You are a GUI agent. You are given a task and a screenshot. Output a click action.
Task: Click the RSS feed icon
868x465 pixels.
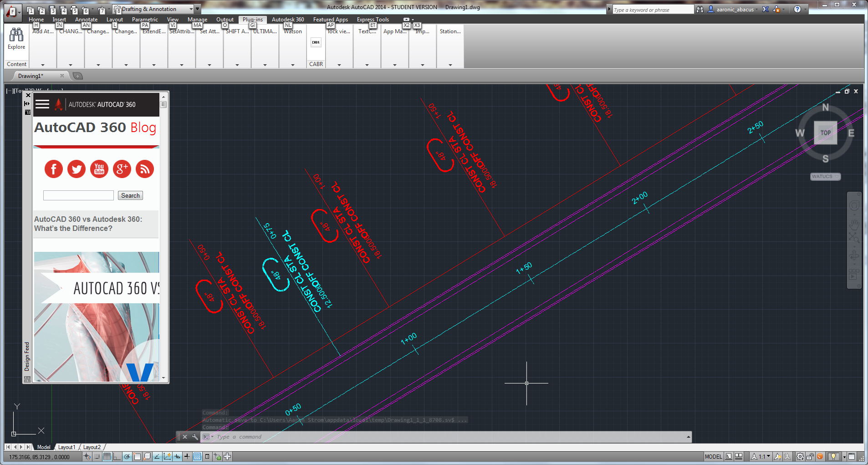145,169
